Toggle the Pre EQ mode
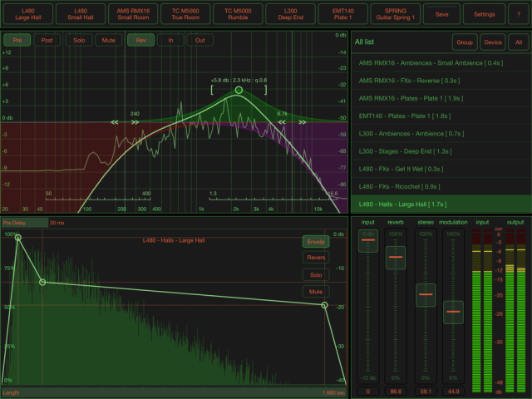The height and width of the screenshot is (399, 532). pos(17,40)
